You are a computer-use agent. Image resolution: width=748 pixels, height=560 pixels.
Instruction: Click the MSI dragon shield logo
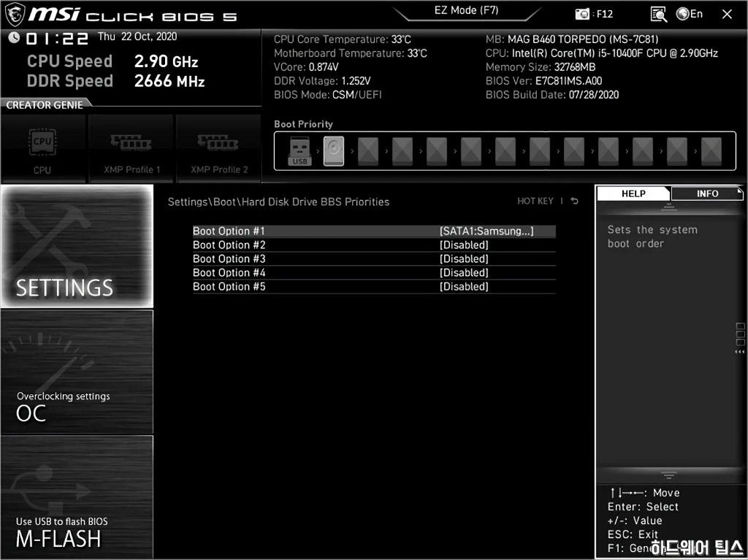(15, 15)
